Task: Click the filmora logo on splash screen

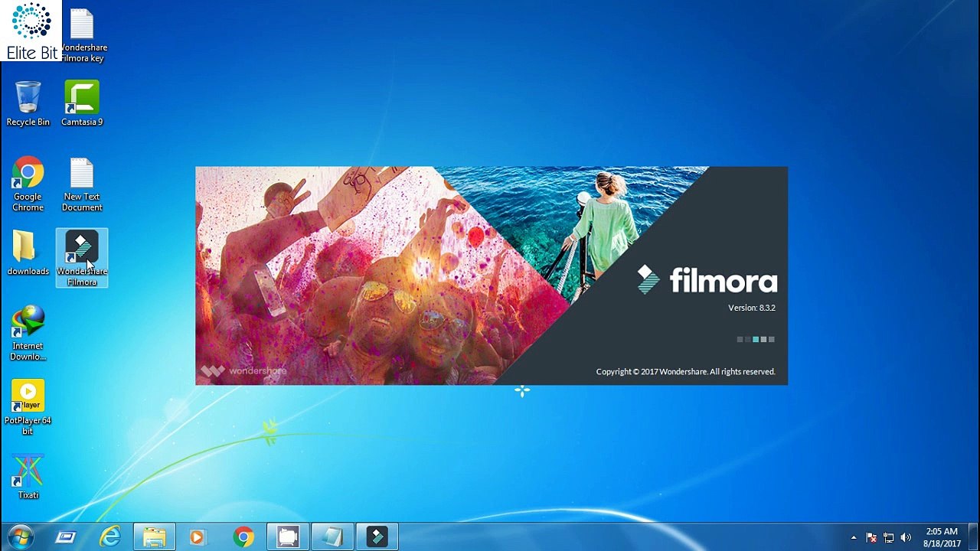Action: point(707,280)
